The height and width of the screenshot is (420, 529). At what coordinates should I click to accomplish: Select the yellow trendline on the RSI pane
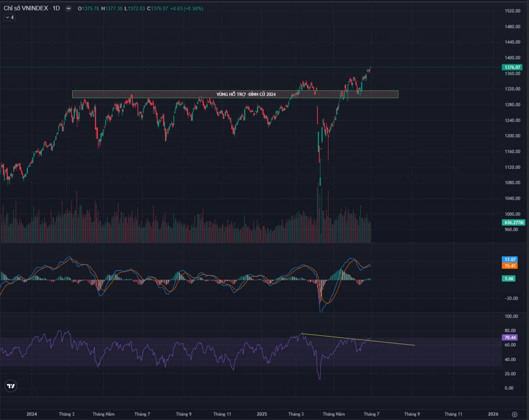tap(358, 339)
